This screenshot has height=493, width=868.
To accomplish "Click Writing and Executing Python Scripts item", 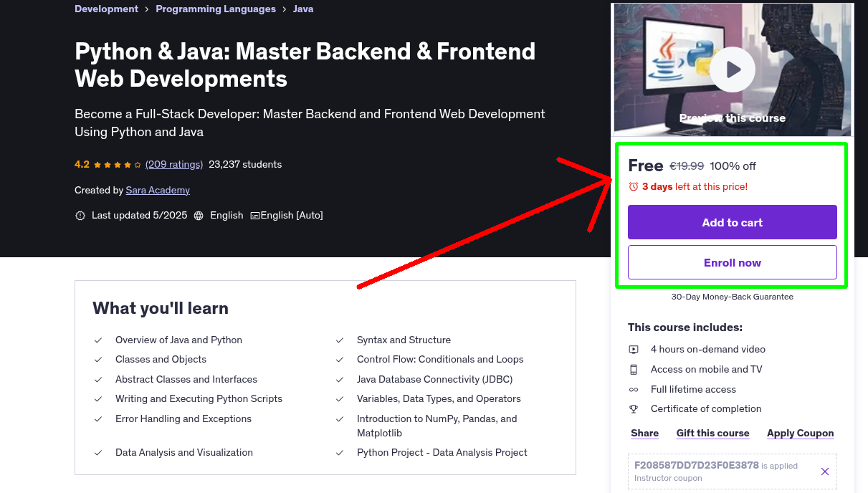I will pyautogui.click(x=199, y=399).
